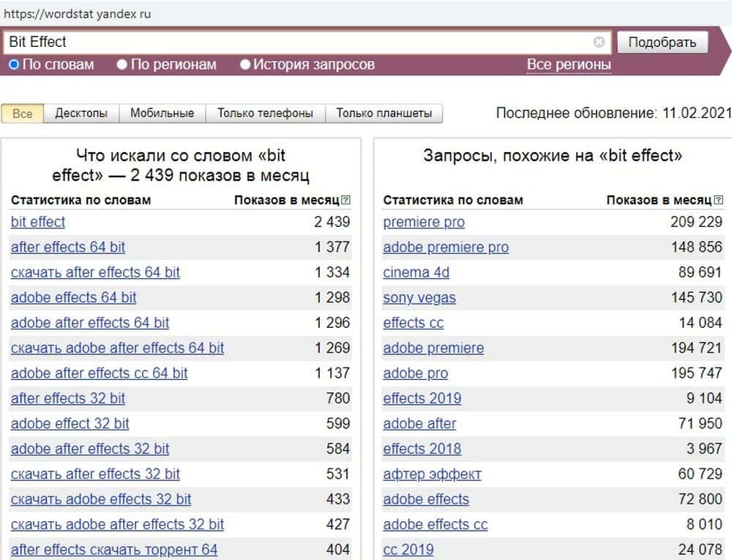Clear the search field with the X icon
This screenshot has width=732, height=560.
[x=599, y=42]
